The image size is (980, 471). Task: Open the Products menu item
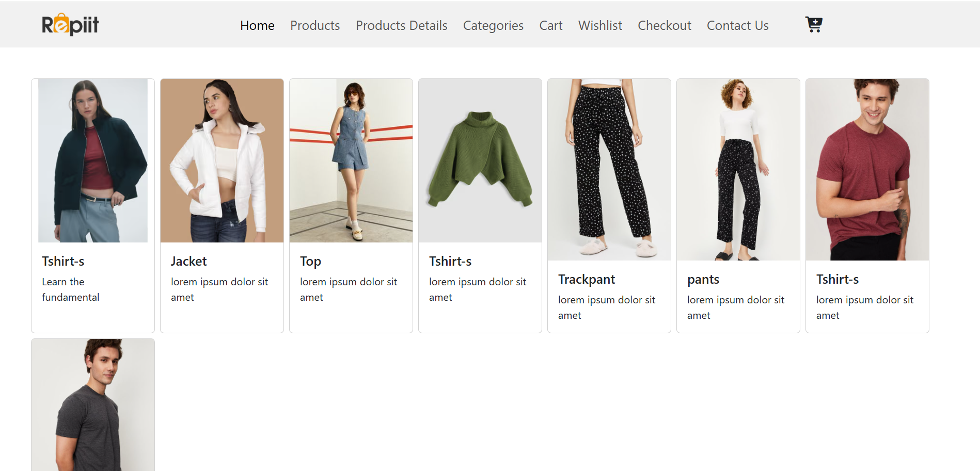(315, 25)
